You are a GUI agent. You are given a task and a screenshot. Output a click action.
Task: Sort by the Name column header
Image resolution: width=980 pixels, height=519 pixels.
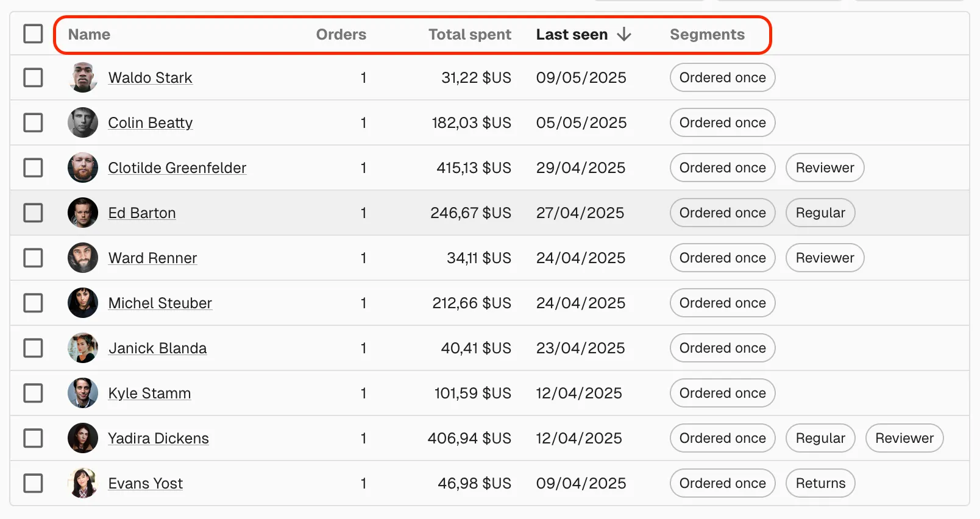(x=89, y=35)
